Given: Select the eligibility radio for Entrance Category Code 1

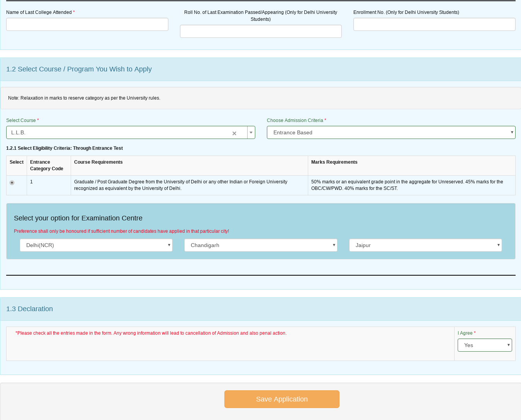Looking at the screenshot, I should (12, 183).
